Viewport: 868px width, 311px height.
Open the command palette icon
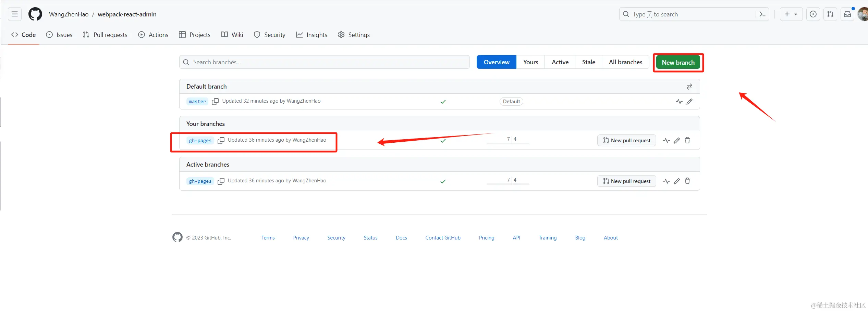[x=762, y=14]
